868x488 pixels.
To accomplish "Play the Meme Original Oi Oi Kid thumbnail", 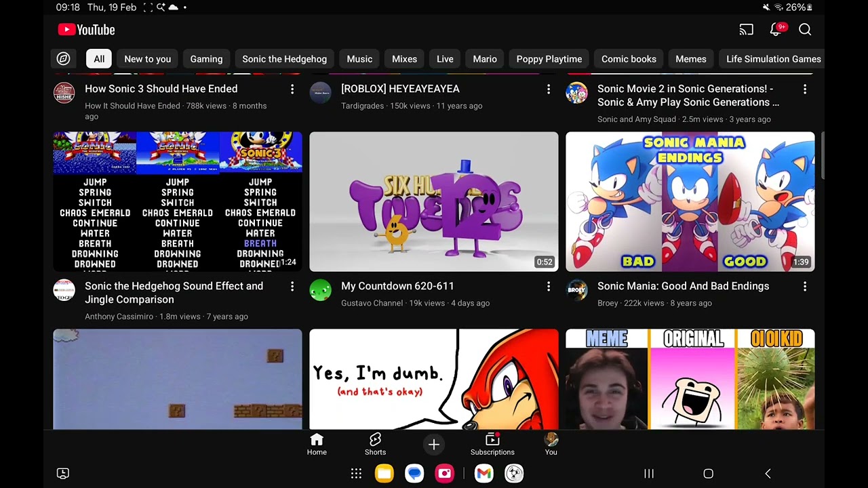I will pos(690,380).
